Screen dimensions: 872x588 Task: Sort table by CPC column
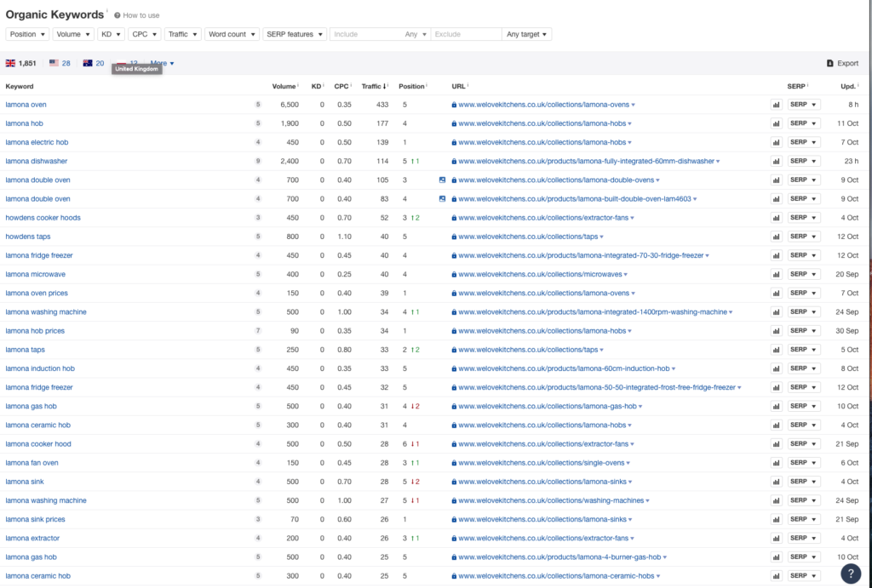[x=341, y=86]
